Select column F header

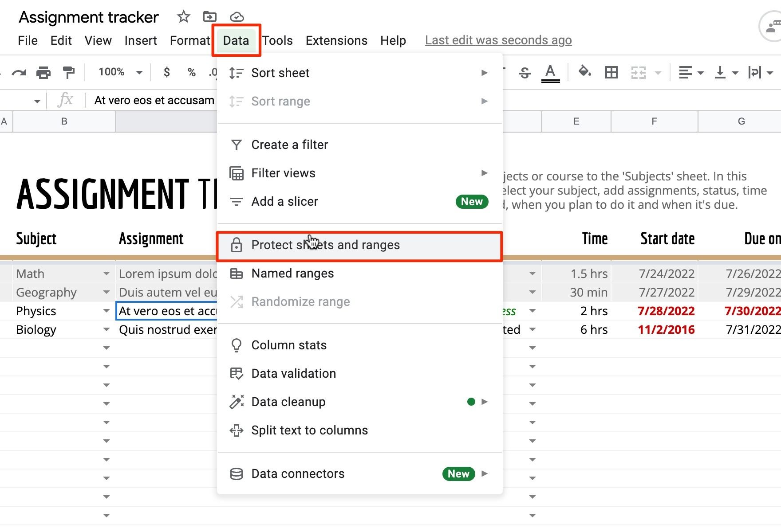pyautogui.click(x=654, y=121)
